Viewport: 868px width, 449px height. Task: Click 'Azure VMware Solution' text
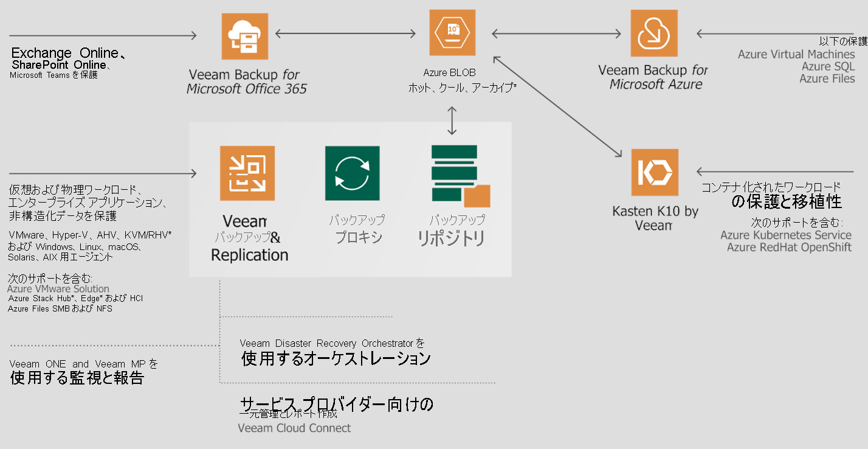click(58, 289)
